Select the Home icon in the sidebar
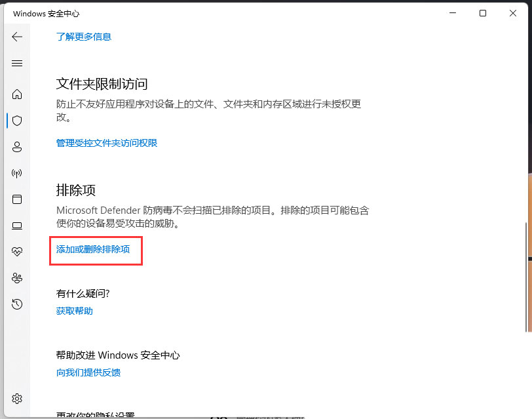 (17, 94)
